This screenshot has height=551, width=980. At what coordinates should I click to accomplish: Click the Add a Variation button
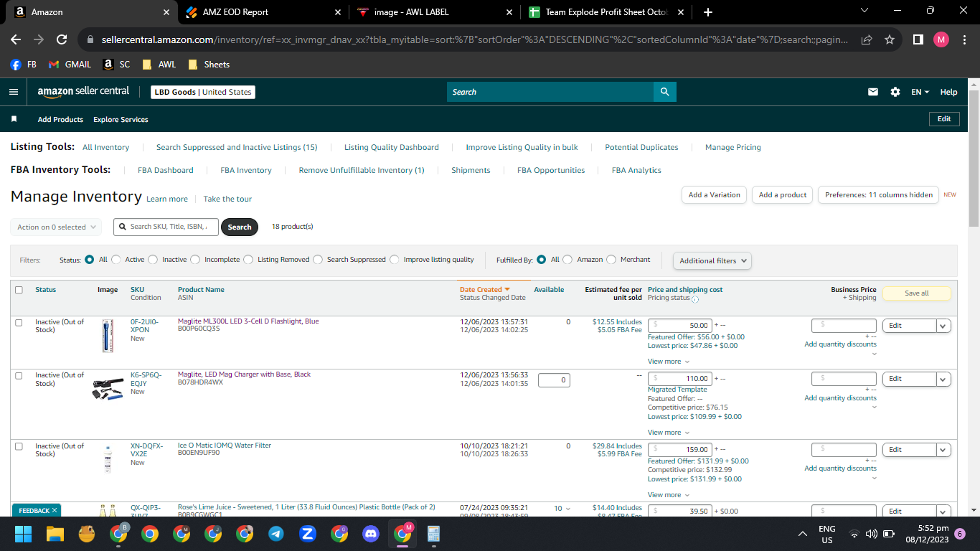point(714,195)
